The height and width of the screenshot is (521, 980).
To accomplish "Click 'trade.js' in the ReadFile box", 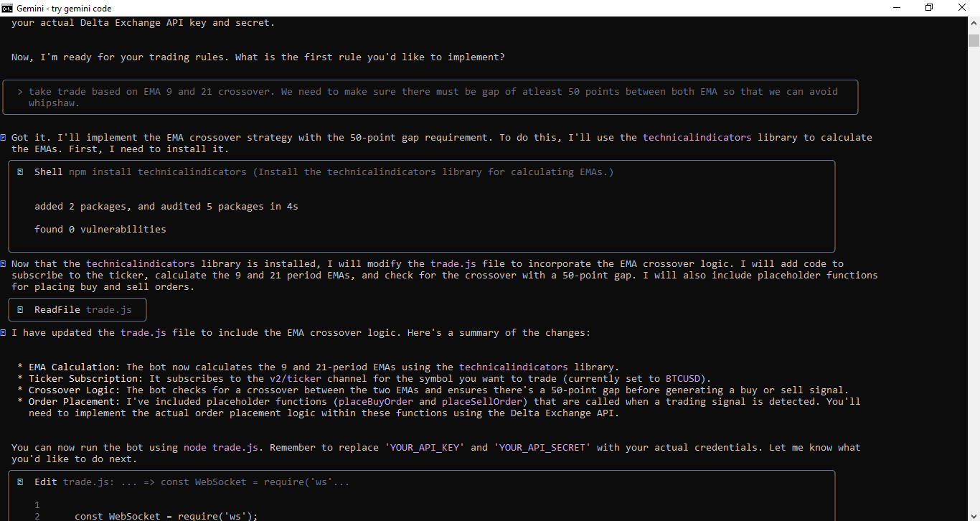I will 109,309.
